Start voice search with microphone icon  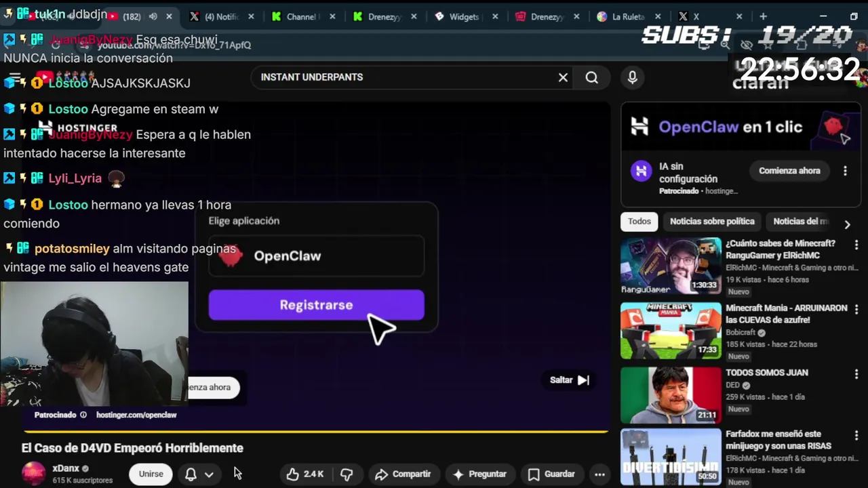(632, 77)
